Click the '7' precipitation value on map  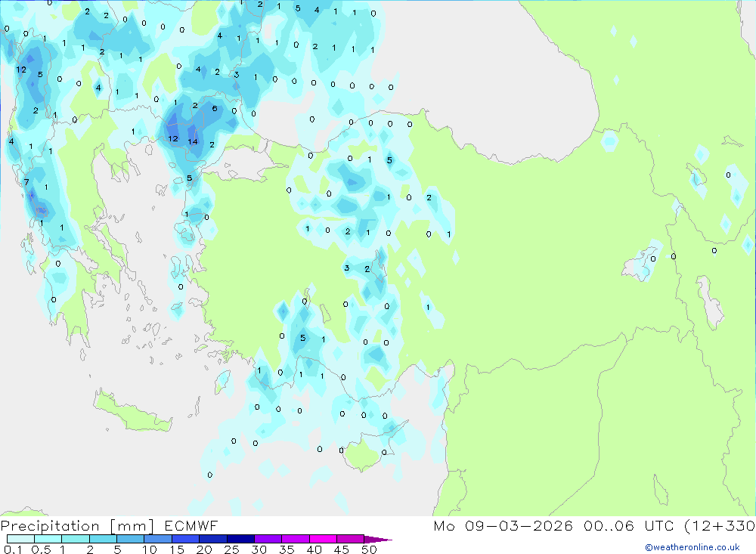(x=26, y=182)
